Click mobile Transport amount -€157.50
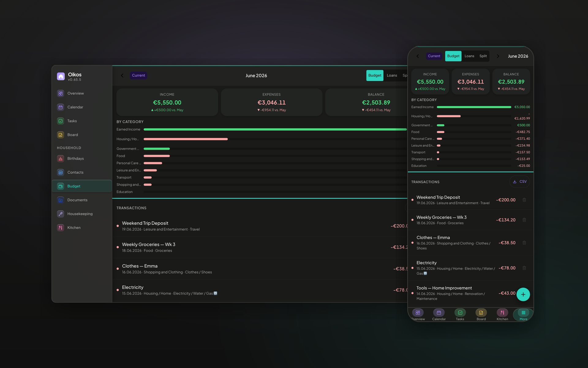 click(x=522, y=152)
